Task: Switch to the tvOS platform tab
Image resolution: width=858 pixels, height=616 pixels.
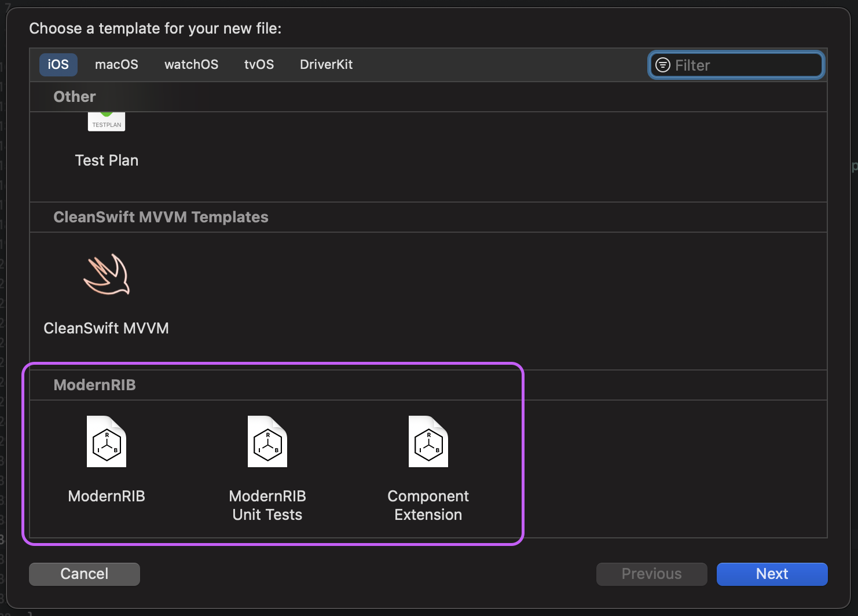Action: [259, 64]
